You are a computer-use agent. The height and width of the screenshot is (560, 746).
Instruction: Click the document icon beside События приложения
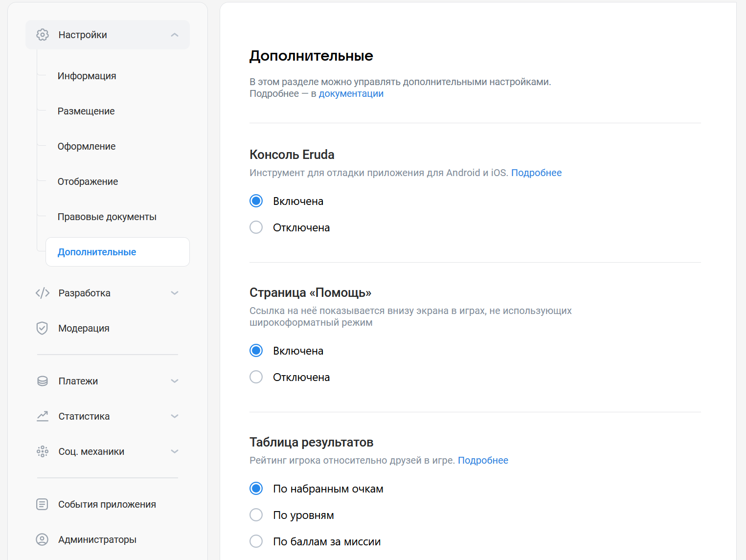(x=43, y=504)
